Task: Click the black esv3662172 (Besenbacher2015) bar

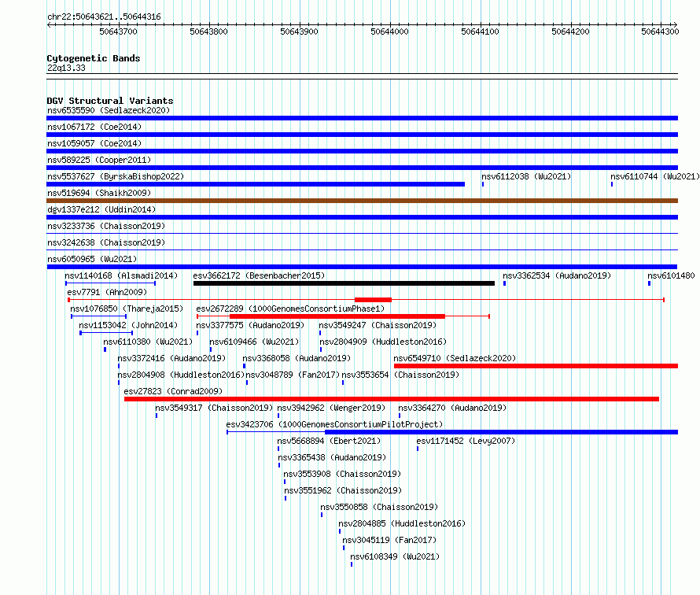Action: pos(344,283)
